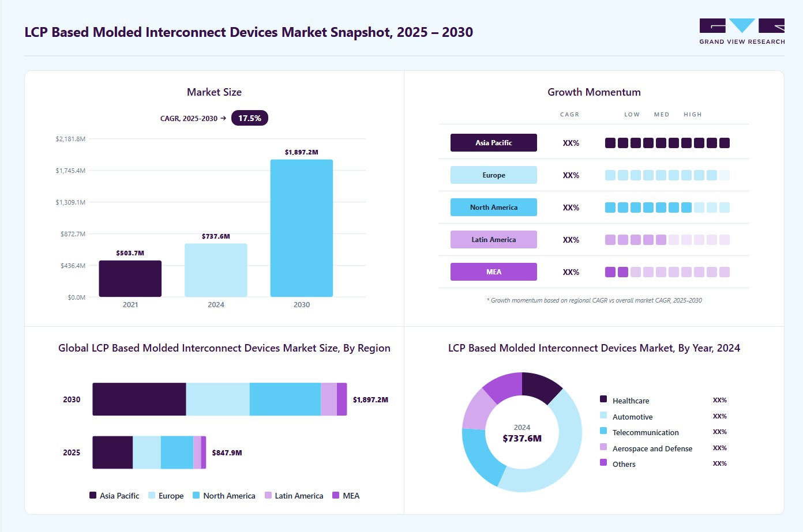Click the $737.6M label above 2024 bar

(216, 236)
